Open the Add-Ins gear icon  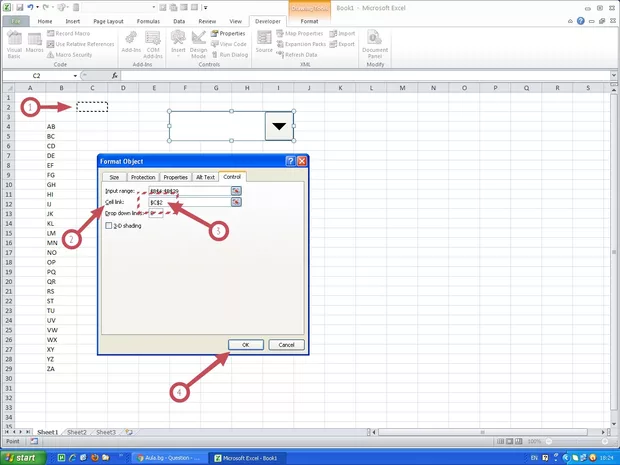(x=131, y=42)
